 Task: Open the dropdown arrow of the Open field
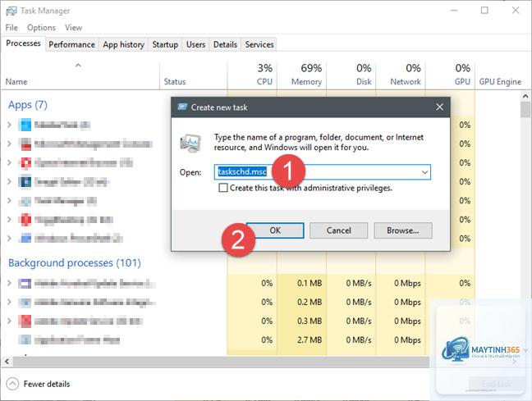pyautogui.click(x=424, y=172)
